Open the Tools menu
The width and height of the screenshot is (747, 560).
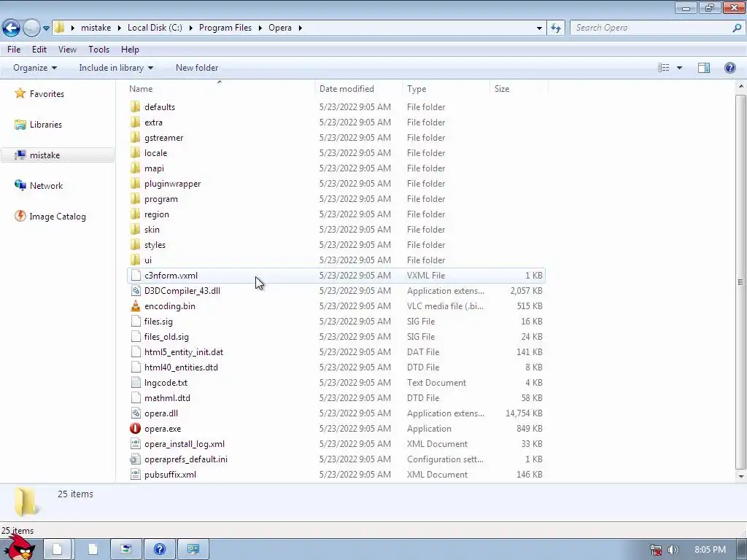(x=98, y=50)
